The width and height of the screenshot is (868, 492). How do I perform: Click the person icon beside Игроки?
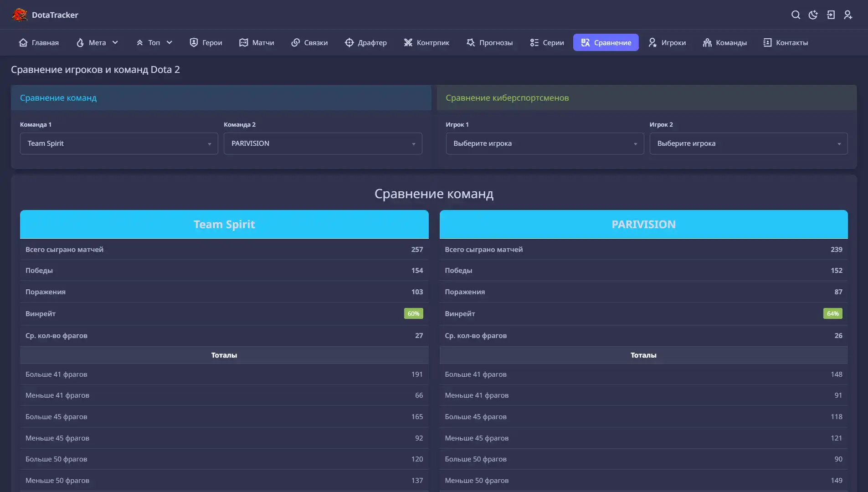coord(653,42)
